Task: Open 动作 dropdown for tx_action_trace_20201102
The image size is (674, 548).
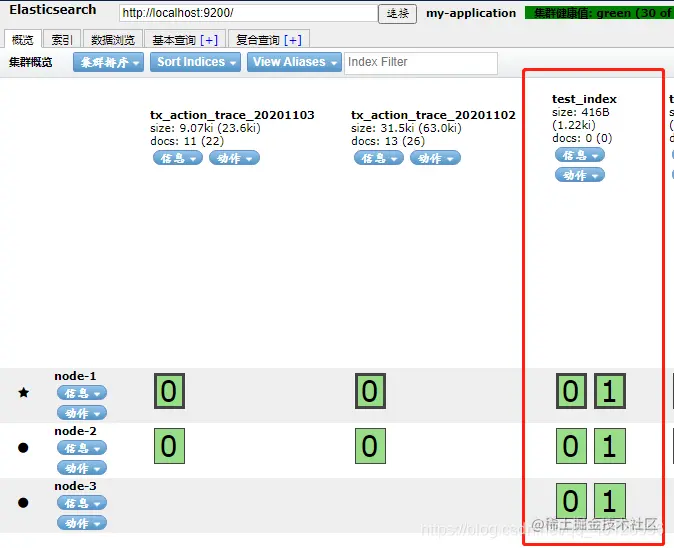Action: click(x=435, y=158)
